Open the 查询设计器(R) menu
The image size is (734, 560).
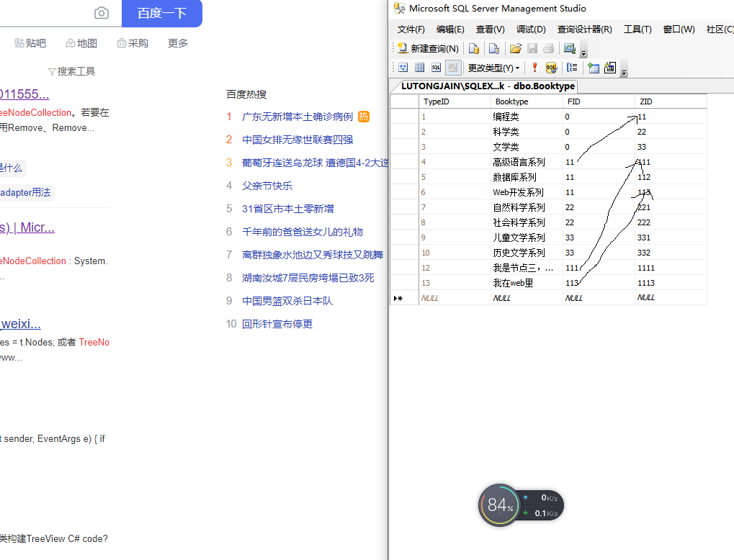[x=585, y=30]
